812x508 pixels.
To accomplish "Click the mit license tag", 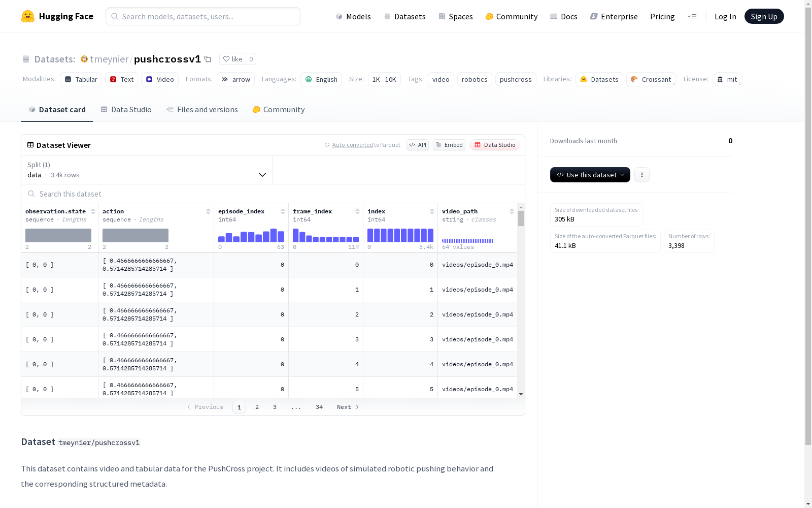I will [727, 79].
